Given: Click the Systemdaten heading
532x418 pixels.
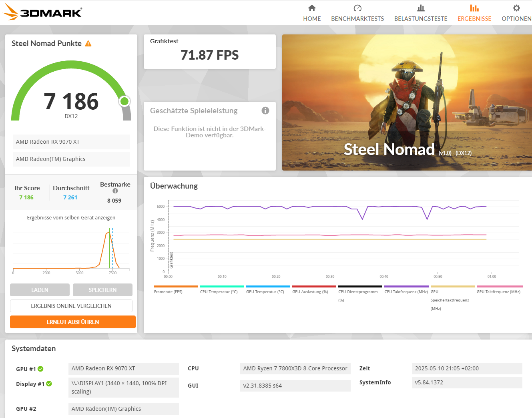Looking at the screenshot, I should coord(34,349).
